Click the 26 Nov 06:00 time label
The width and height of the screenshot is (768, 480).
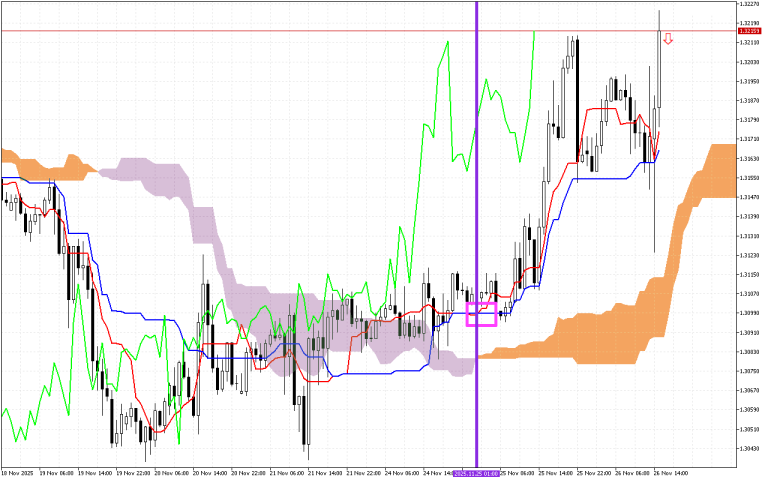[633, 474]
